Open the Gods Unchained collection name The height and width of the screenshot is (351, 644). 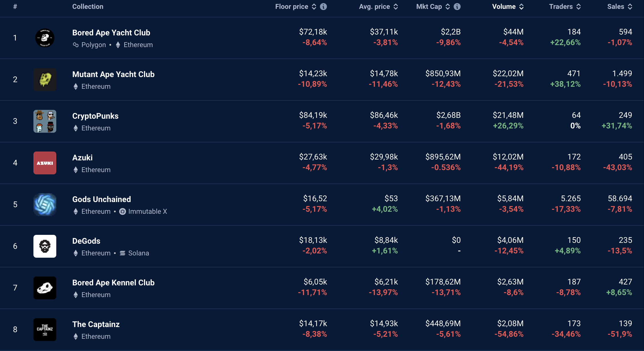tap(101, 199)
